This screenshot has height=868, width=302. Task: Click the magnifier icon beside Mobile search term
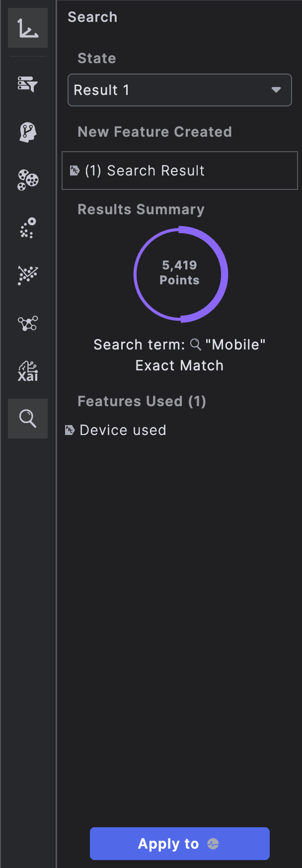tap(196, 344)
